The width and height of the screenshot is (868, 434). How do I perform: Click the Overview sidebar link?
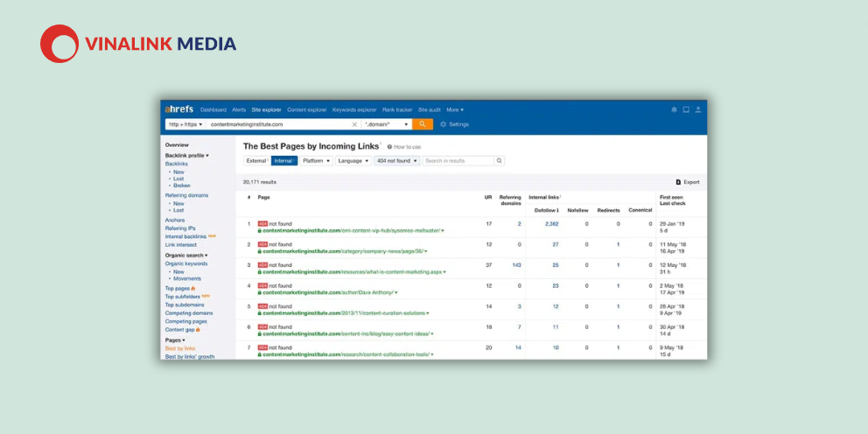coord(177,145)
